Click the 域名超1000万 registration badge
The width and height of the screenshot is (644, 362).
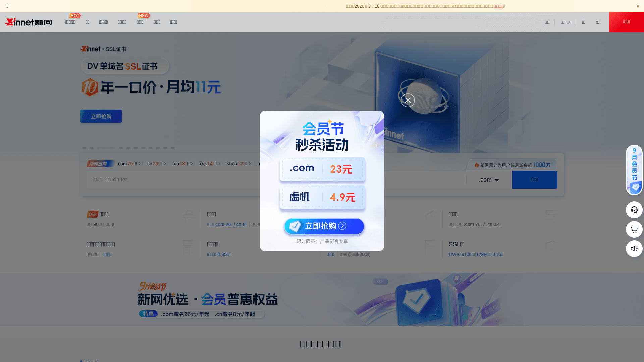click(x=512, y=165)
